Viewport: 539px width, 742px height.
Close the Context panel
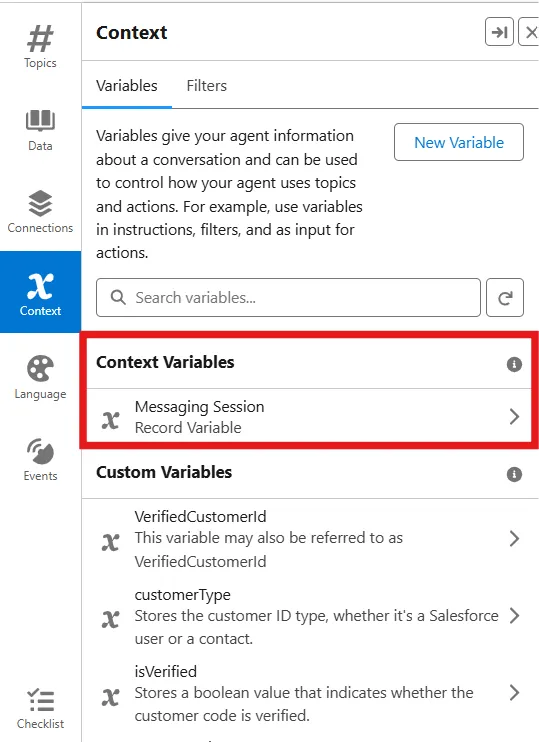tap(530, 32)
